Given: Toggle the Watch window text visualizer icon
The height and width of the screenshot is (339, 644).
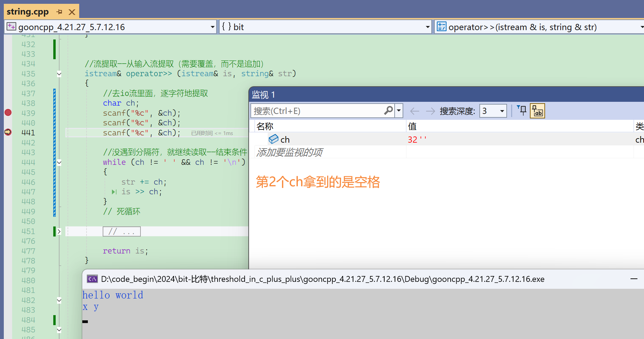Looking at the screenshot, I should (537, 111).
